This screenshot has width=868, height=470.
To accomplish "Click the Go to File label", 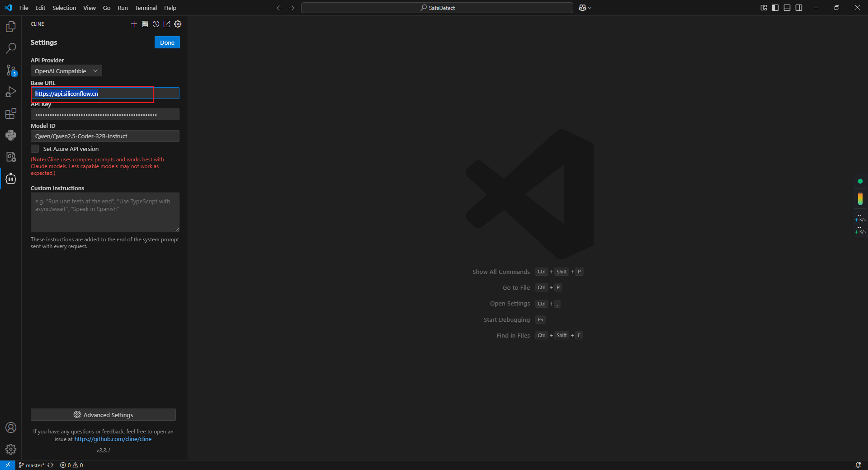I will pos(516,287).
